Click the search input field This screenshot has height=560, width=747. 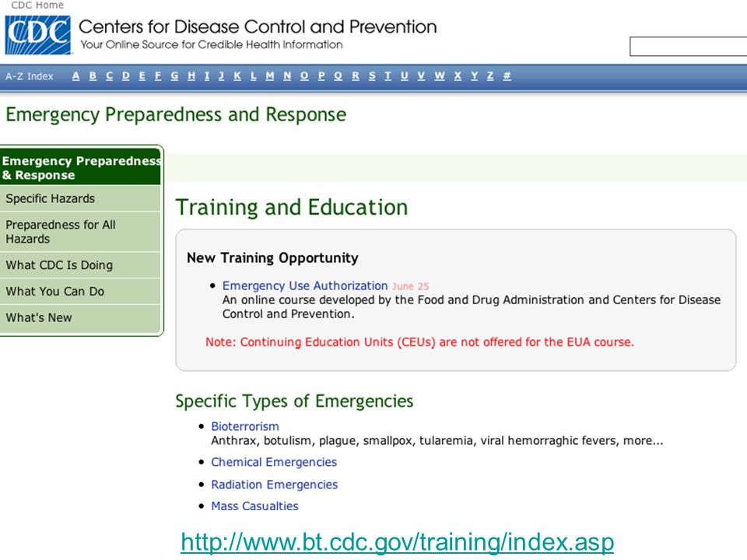click(x=689, y=47)
